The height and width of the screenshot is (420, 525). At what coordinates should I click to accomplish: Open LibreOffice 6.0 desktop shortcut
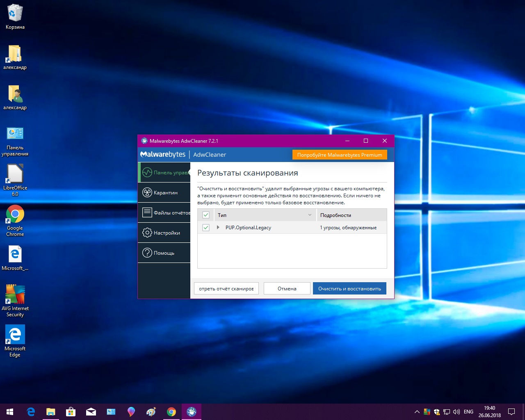(15, 174)
